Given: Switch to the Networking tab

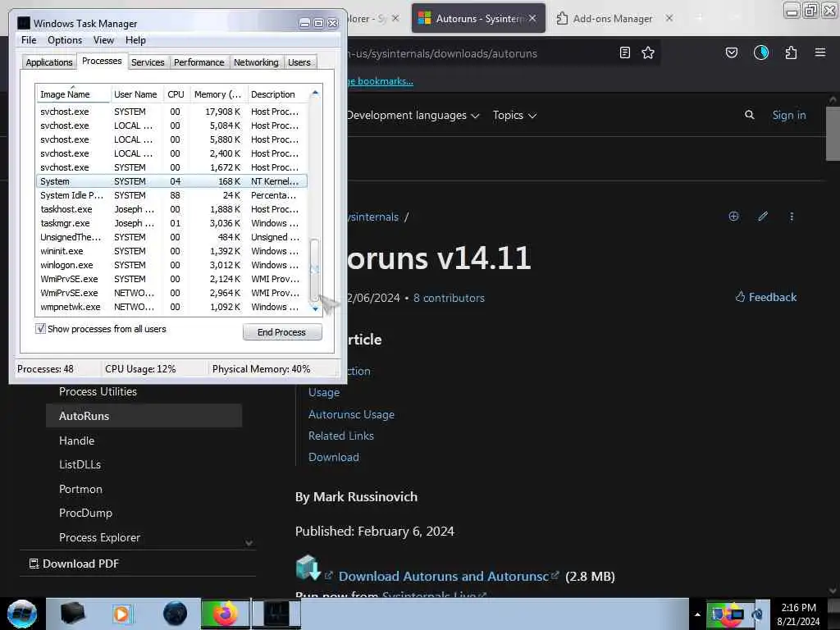Looking at the screenshot, I should tap(256, 62).
